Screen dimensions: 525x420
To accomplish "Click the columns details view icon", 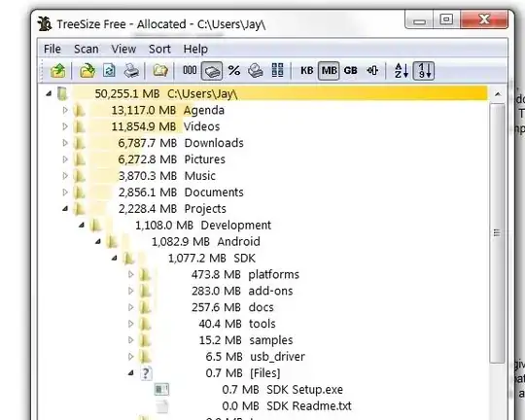I will (x=277, y=71).
